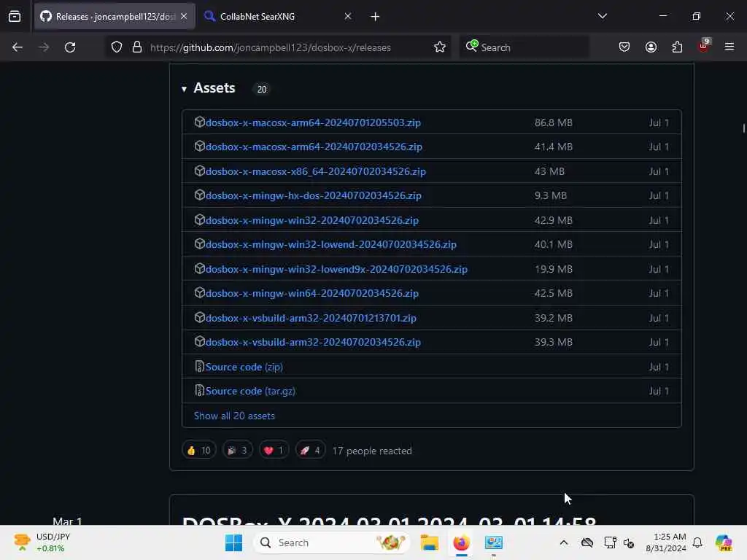The width and height of the screenshot is (747, 560).
Task: React with rocket emoji
Action: pos(310,450)
